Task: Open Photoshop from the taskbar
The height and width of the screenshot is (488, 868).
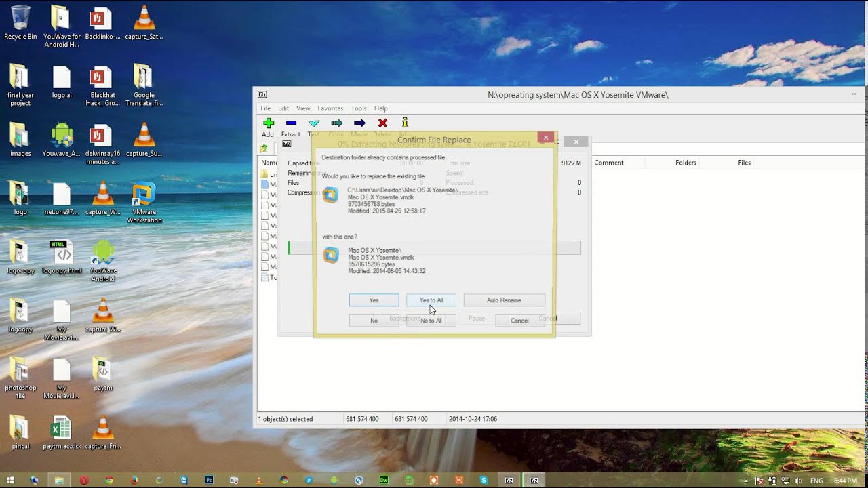Action: (210, 480)
